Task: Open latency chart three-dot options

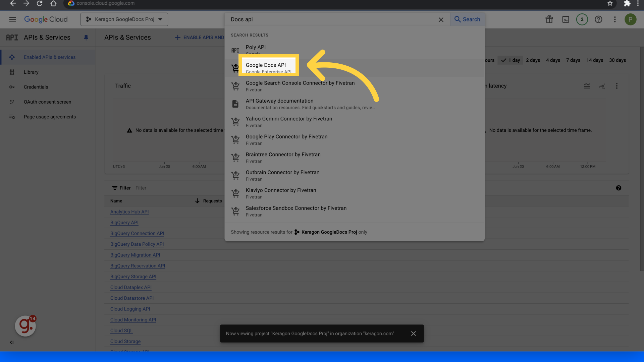Action: pyautogui.click(x=616, y=86)
